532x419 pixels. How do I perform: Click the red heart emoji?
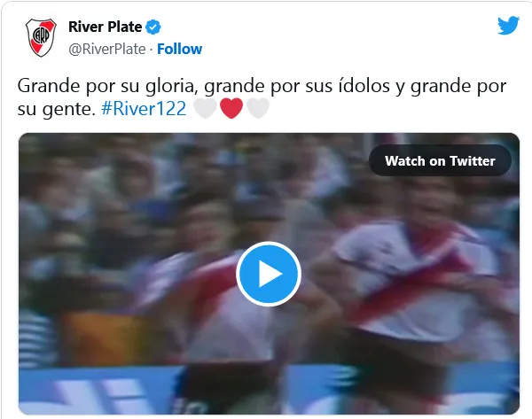point(231,108)
